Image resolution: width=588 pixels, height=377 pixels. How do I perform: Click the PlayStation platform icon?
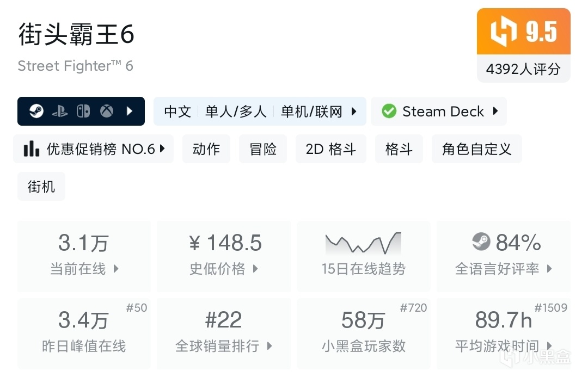click(60, 112)
